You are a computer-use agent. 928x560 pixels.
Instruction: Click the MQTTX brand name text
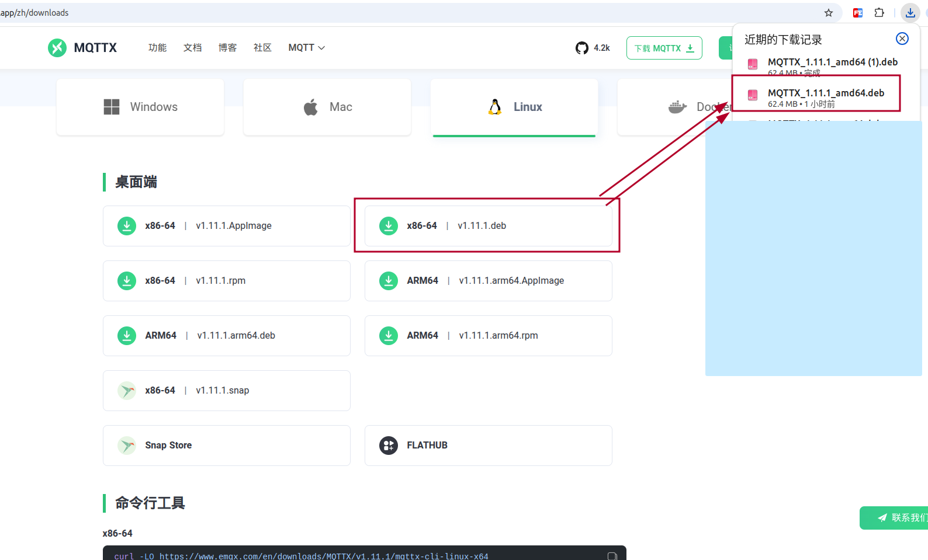pos(95,48)
